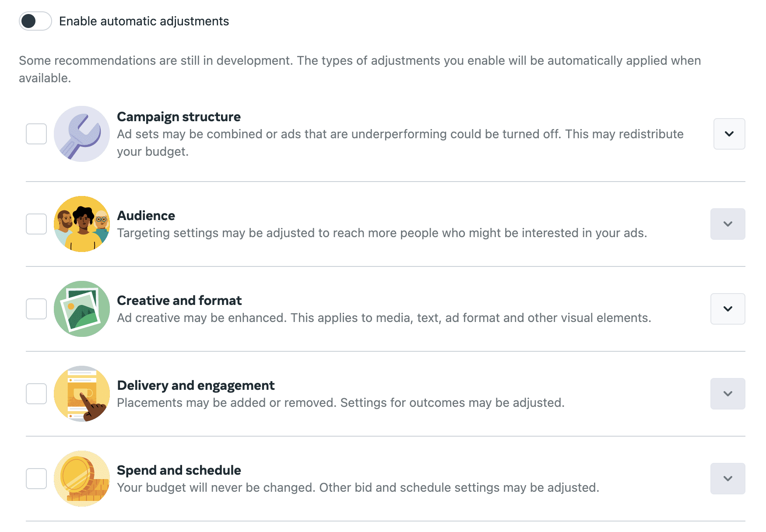The image size is (766, 532).
Task: Click the Audience people illustration icon
Action: (x=82, y=224)
